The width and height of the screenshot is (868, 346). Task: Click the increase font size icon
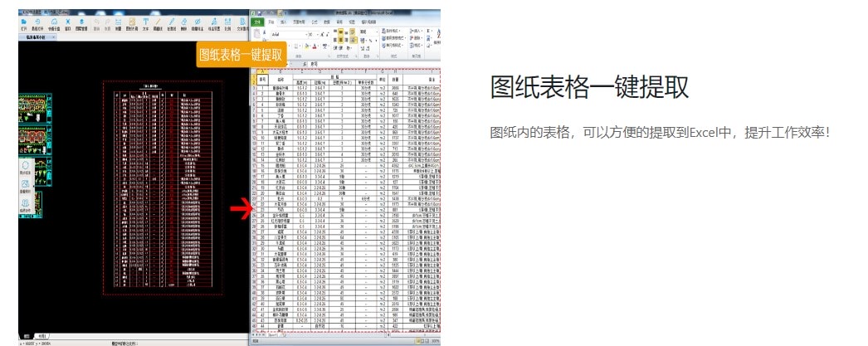(322, 34)
